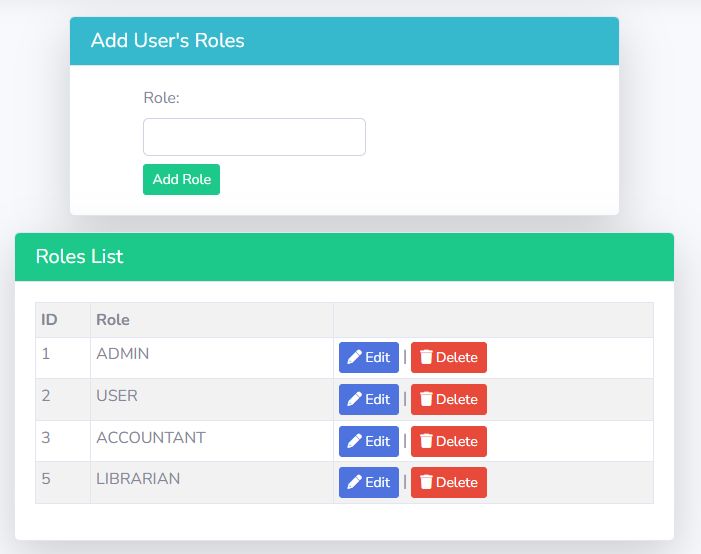701x554 pixels.
Task: Edit the ACCOUNTANT role
Action: coord(369,442)
